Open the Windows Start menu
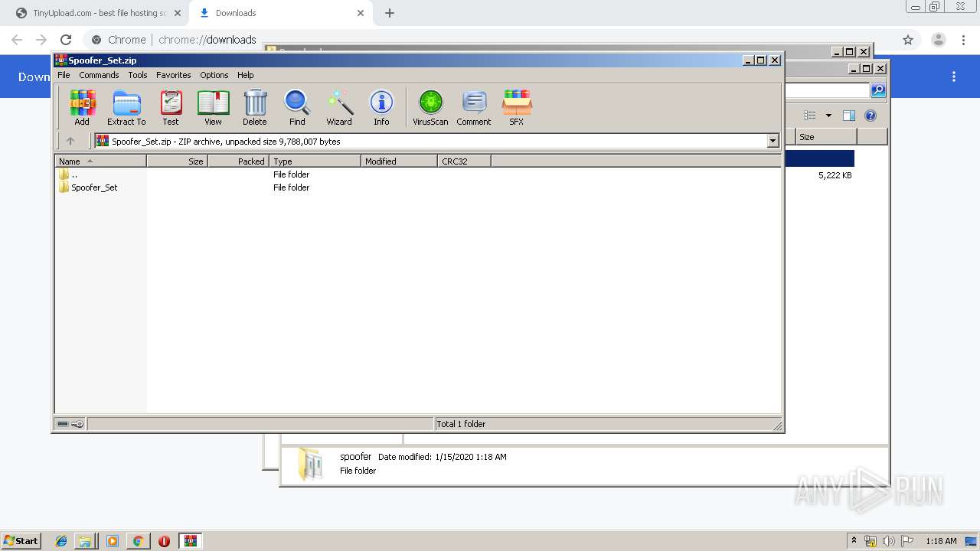 click(x=21, y=540)
